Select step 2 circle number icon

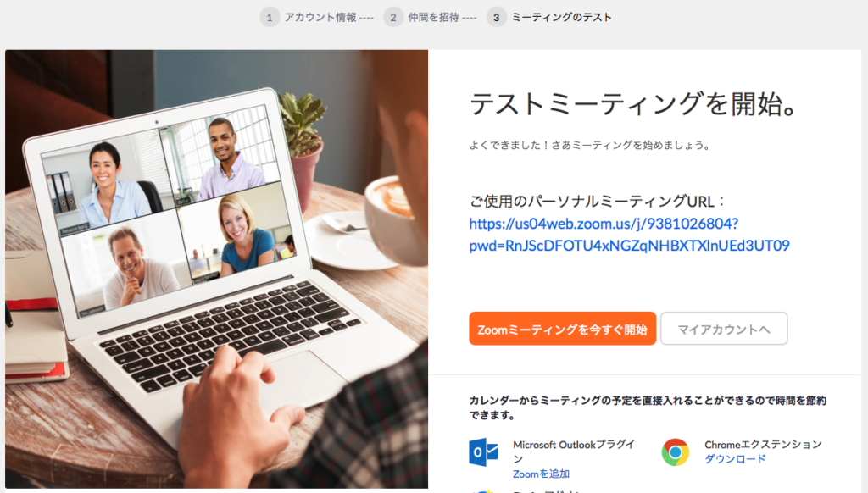(393, 18)
